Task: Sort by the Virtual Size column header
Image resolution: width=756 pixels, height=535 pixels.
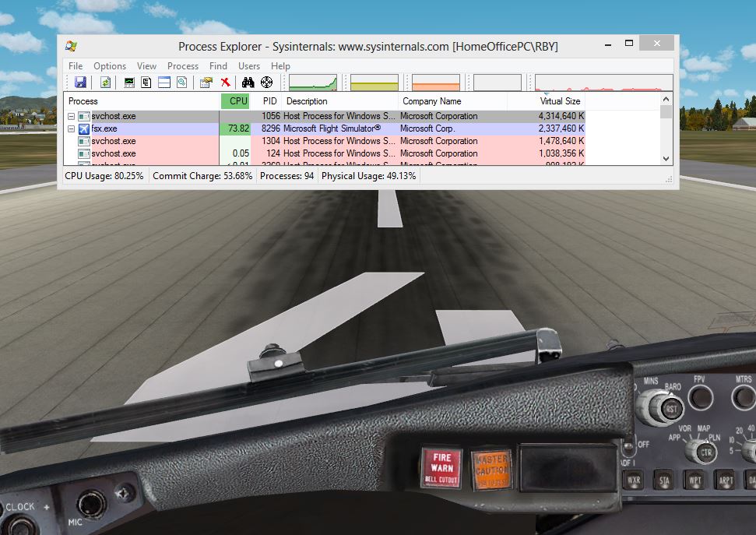Action: [x=547, y=101]
